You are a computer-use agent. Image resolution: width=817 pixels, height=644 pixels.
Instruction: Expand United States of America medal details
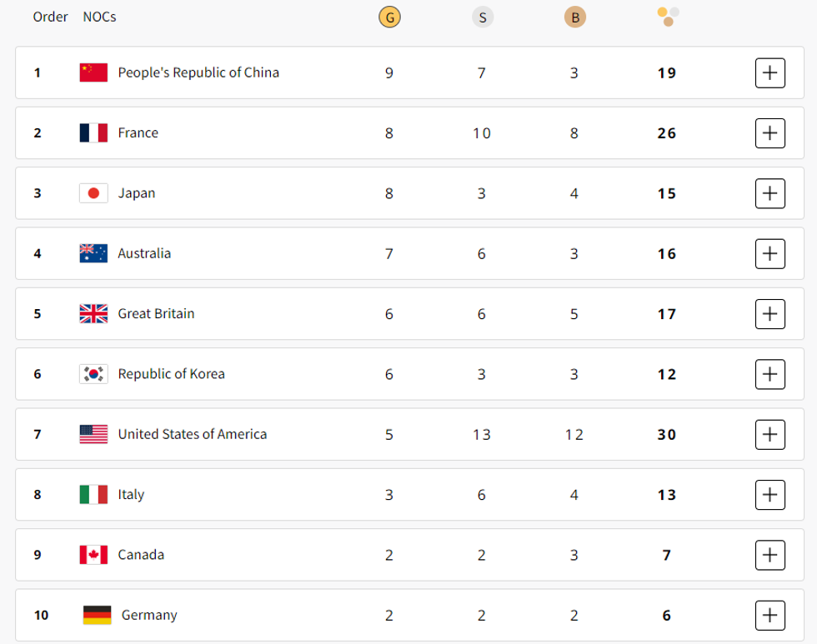click(769, 434)
